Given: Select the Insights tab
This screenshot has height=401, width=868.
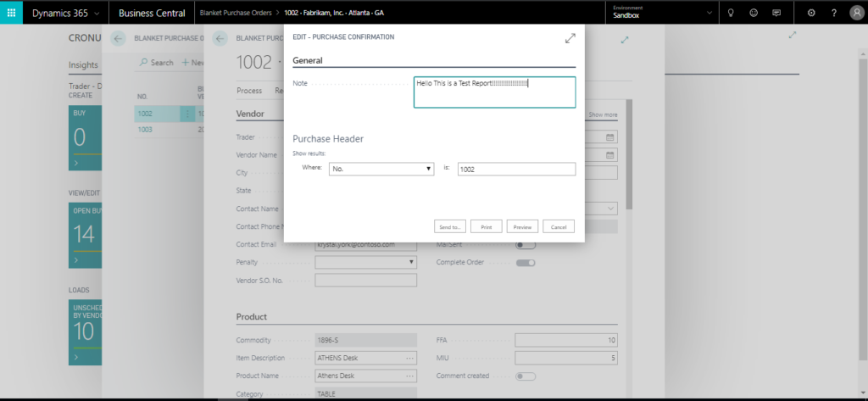Looking at the screenshot, I should pyautogui.click(x=83, y=64).
